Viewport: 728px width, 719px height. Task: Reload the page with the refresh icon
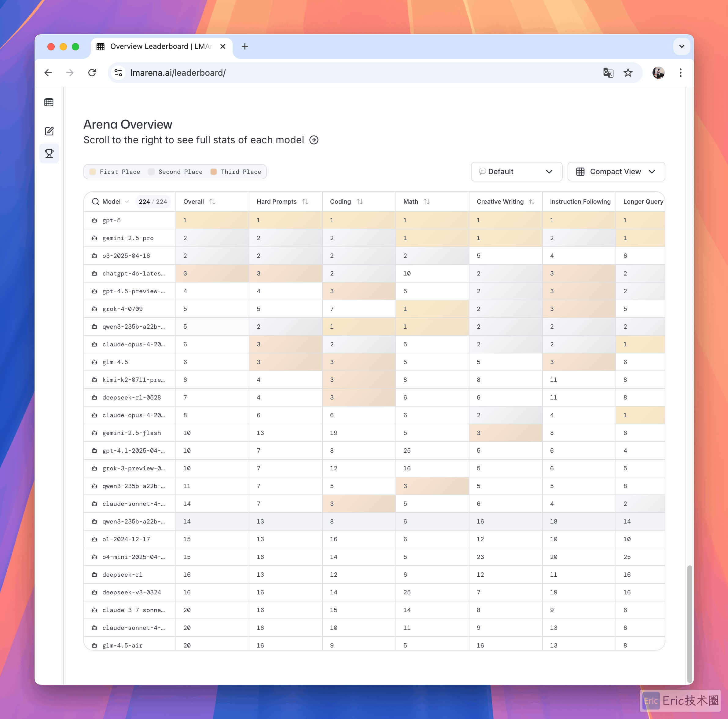(x=92, y=73)
